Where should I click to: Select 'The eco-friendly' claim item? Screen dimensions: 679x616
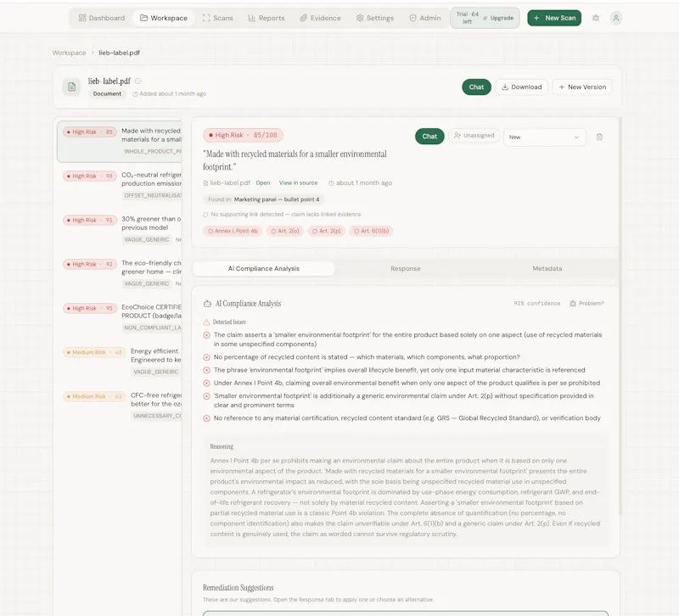pyautogui.click(x=120, y=273)
